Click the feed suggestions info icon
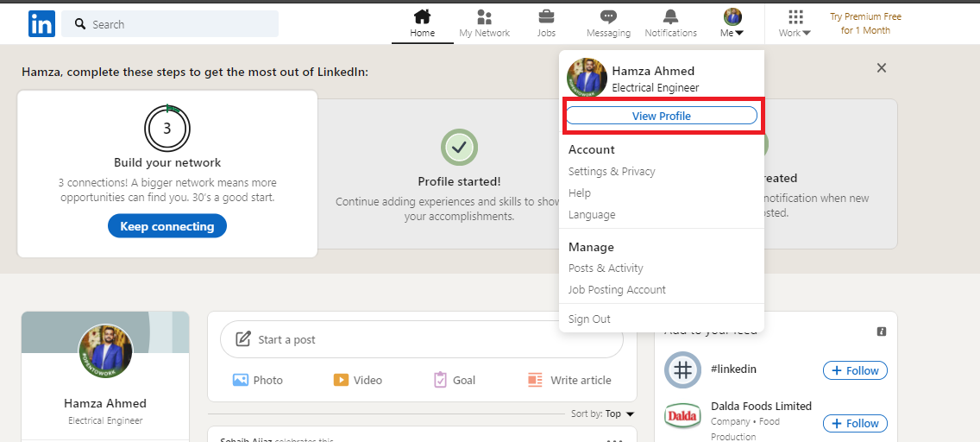 (x=882, y=331)
